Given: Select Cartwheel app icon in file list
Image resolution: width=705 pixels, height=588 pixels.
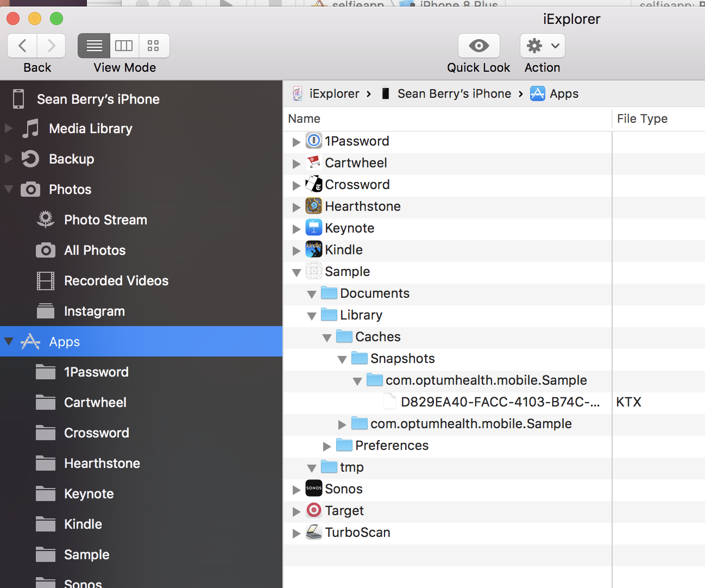Looking at the screenshot, I should click(x=314, y=162).
